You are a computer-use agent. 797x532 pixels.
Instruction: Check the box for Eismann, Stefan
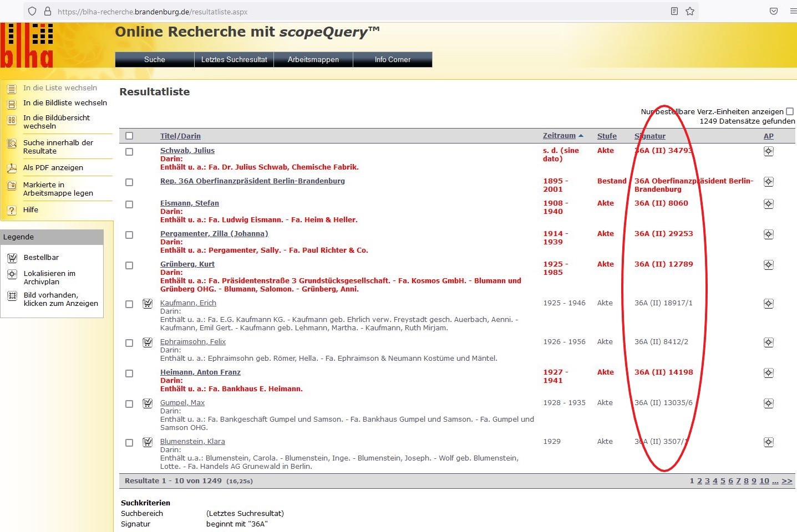[129, 204]
